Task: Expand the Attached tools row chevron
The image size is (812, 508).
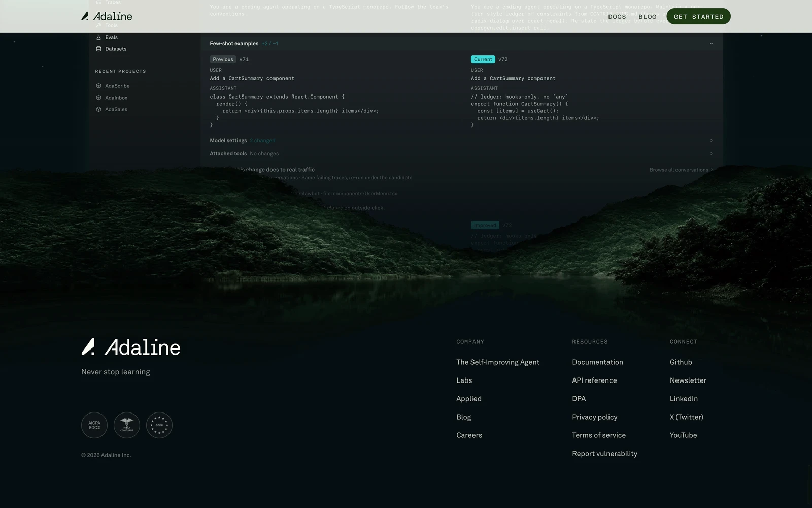Action: [x=711, y=154]
